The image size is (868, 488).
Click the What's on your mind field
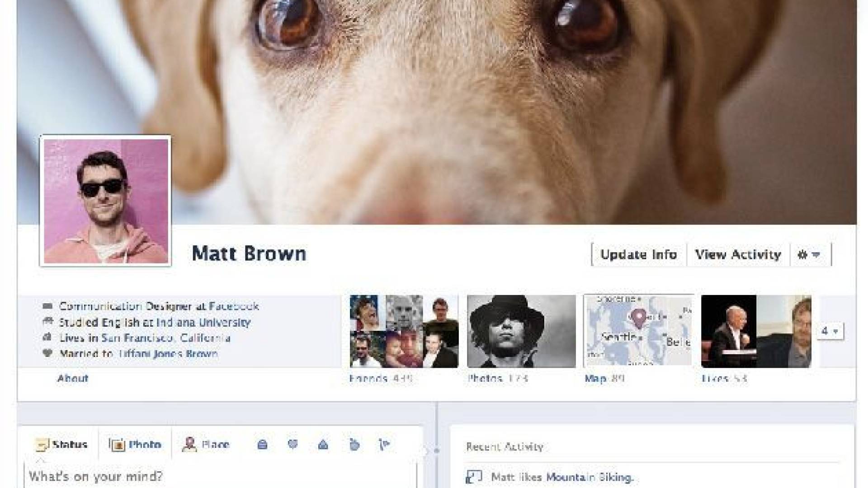click(217, 476)
